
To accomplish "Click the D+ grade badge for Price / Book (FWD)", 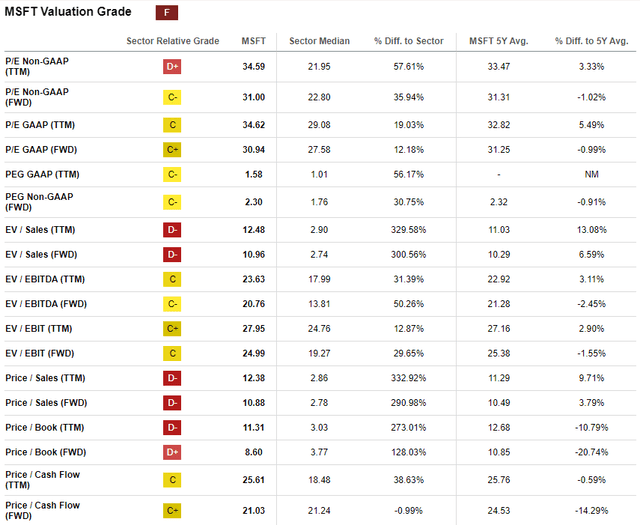I will coord(172,452).
